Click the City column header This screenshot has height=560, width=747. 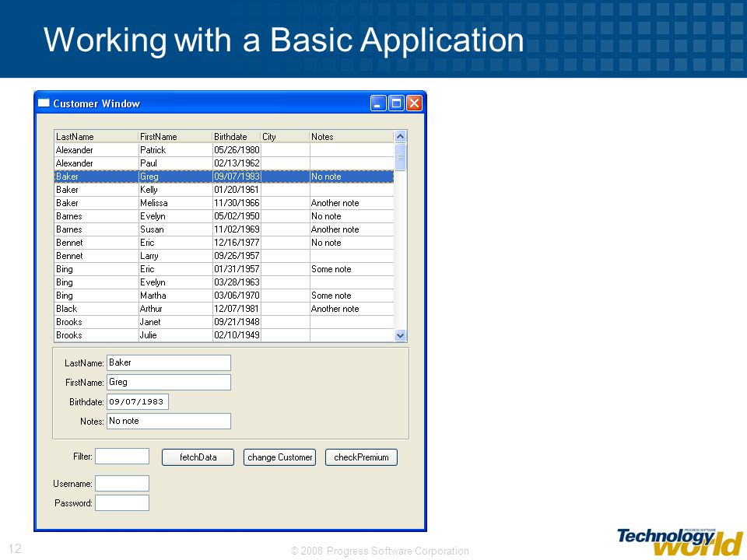click(285, 137)
